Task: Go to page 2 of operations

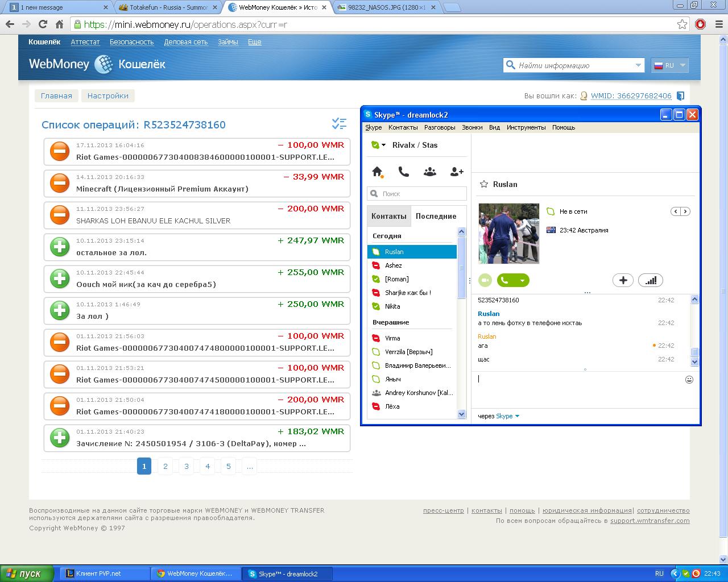Action: 166,467
